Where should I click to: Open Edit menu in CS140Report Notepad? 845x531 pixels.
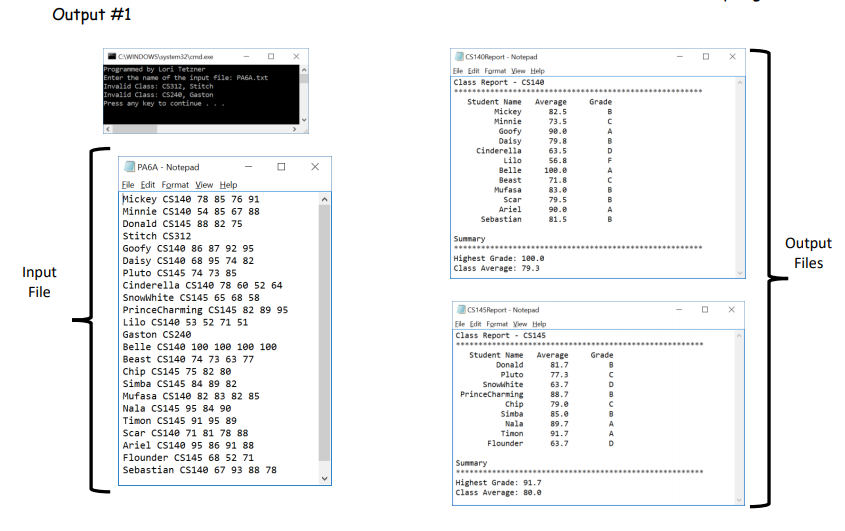474,71
